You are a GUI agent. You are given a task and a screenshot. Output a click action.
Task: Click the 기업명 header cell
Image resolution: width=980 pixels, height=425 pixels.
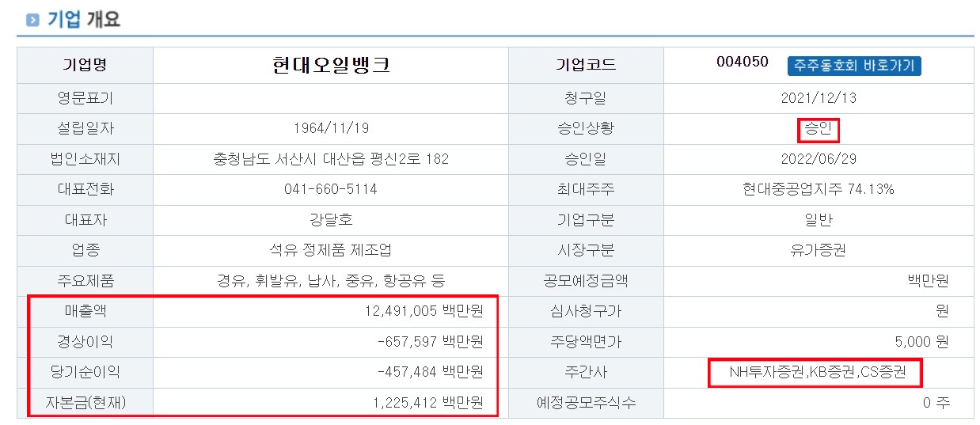(85, 65)
